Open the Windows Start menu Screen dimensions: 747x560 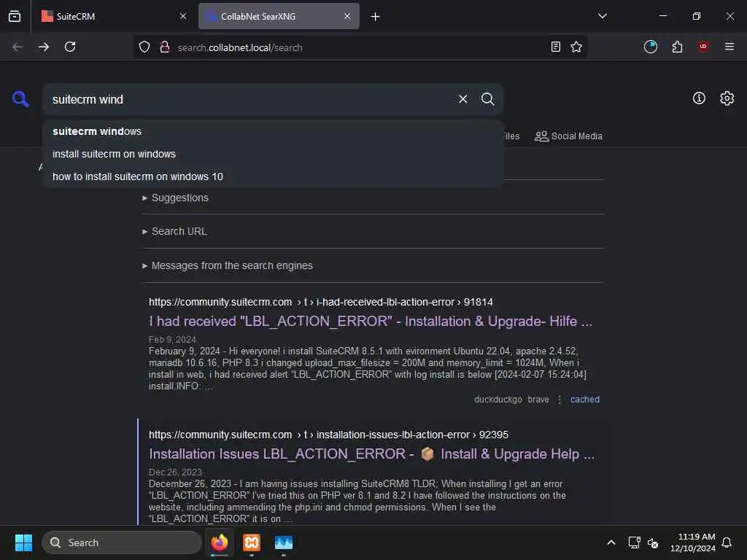click(23, 542)
